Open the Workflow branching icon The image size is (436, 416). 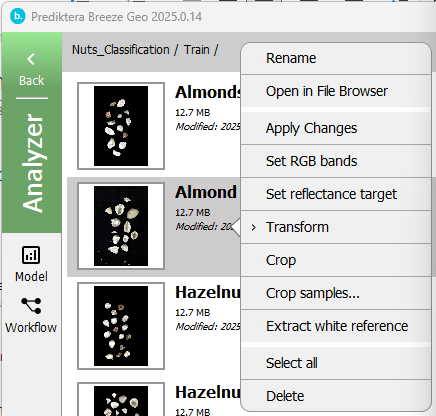(31, 306)
